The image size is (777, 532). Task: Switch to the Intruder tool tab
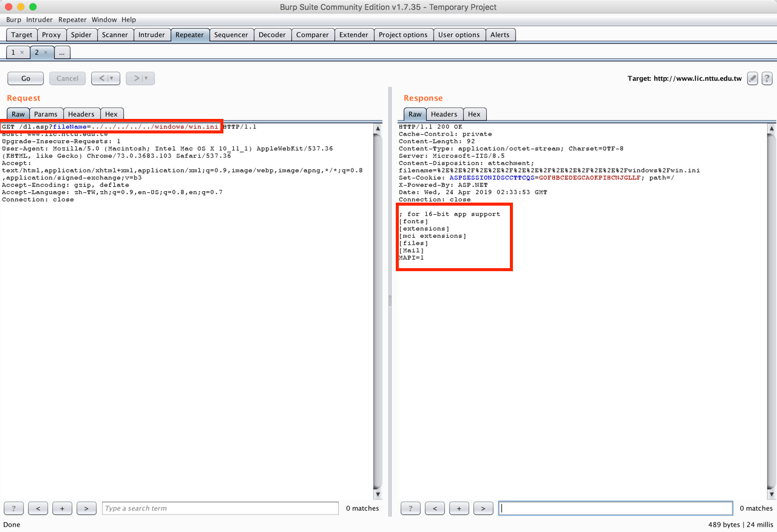152,35
